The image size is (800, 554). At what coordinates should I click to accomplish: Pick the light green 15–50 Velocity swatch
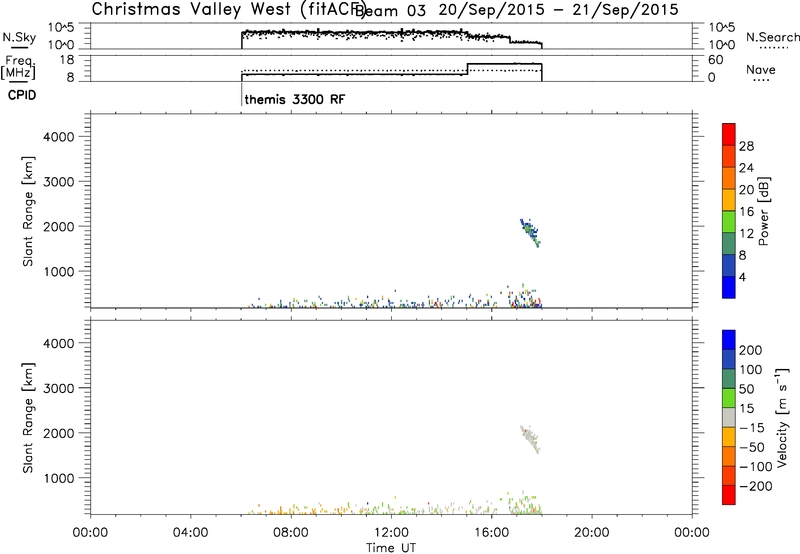click(729, 398)
